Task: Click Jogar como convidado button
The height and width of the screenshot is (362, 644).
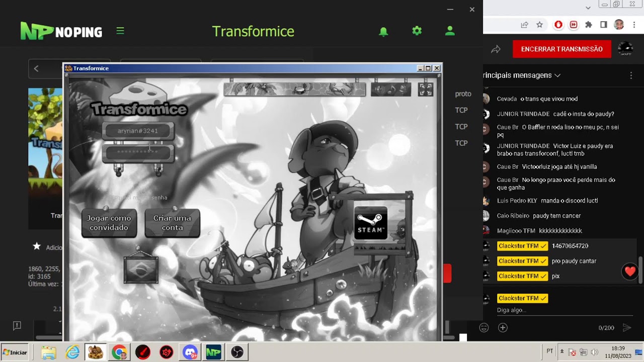Action: 109,223
